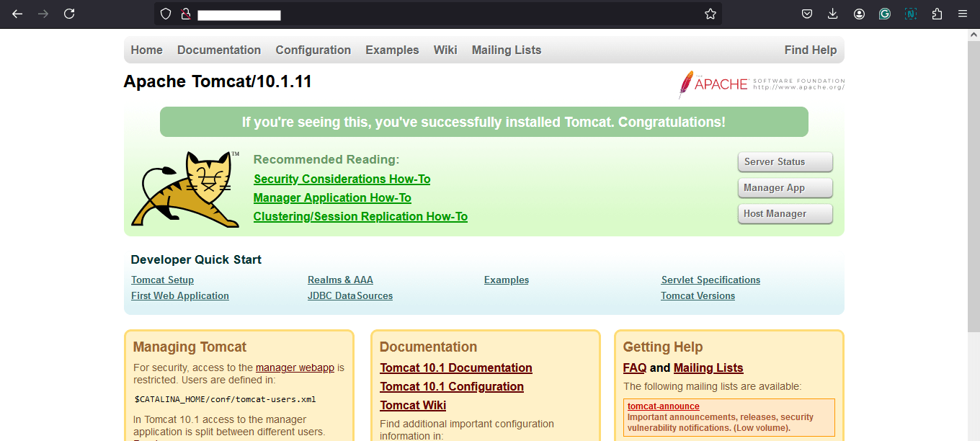Open the Downloads arrow icon

click(x=833, y=14)
